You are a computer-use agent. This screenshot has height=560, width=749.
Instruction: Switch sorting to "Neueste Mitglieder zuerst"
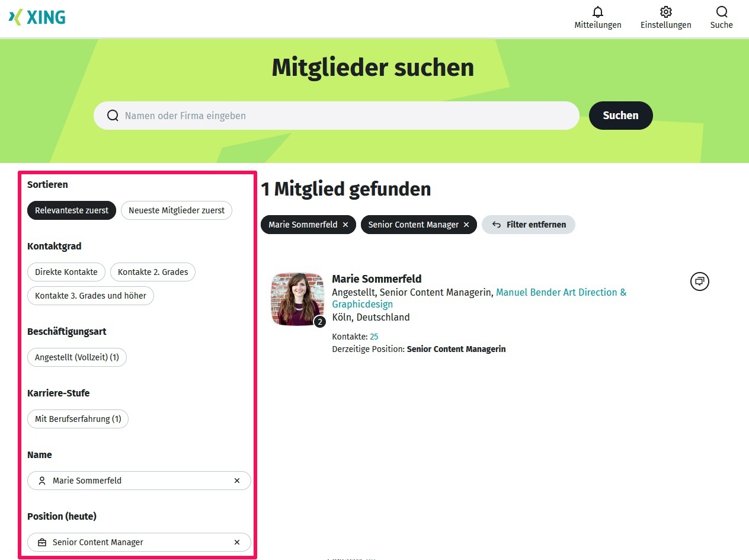pyautogui.click(x=176, y=210)
